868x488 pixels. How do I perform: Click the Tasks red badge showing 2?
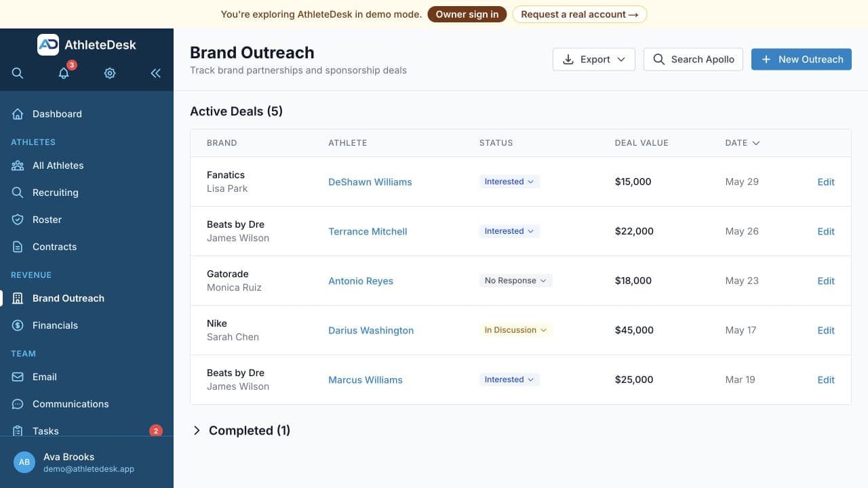pos(156,430)
